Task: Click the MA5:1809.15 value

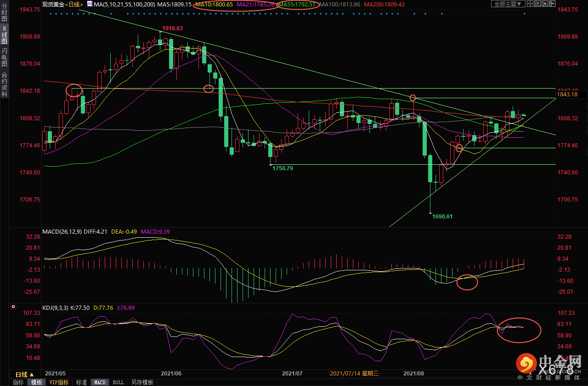Action: coord(174,4)
